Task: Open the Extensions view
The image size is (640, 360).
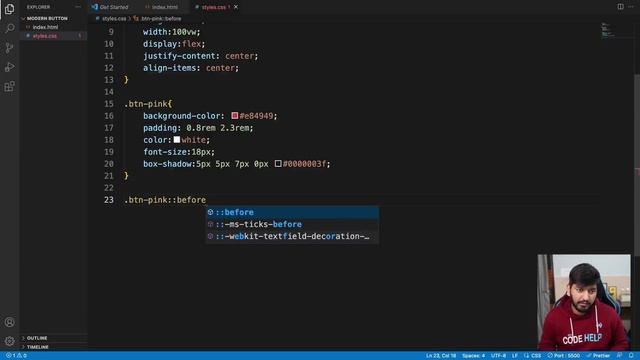Action: pyautogui.click(x=9, y=87)
